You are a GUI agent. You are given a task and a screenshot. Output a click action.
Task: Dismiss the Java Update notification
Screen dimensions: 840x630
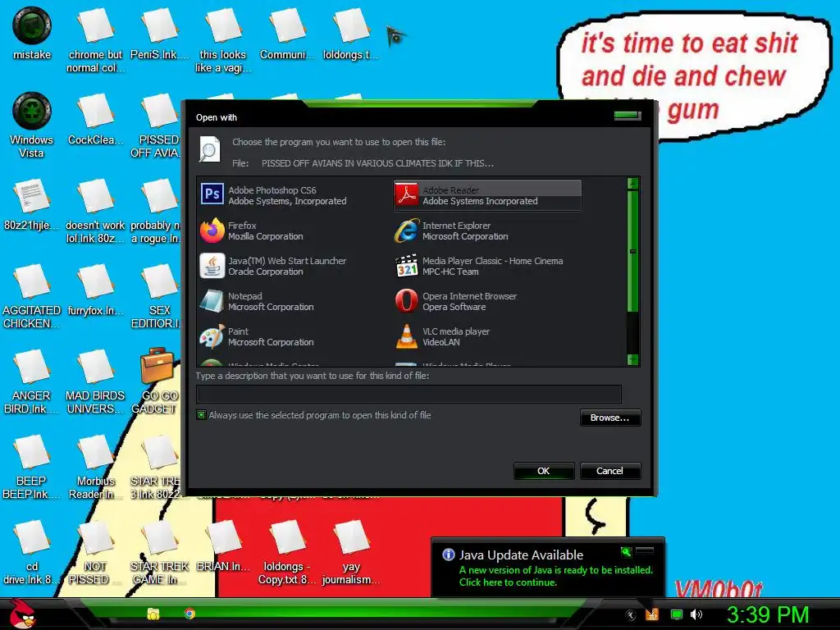click(x=645, y=550)
